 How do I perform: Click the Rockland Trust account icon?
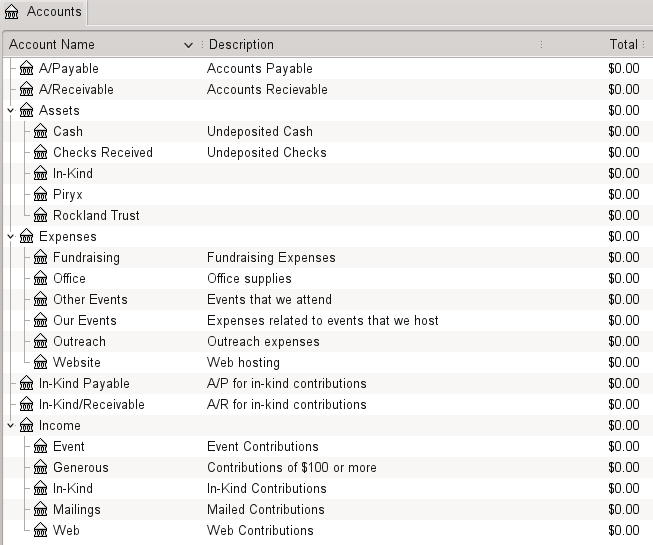40,215
